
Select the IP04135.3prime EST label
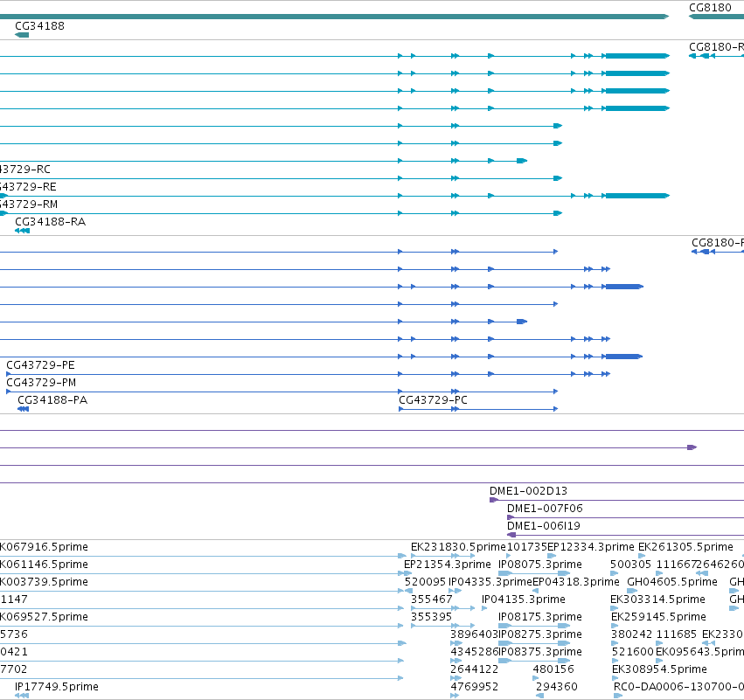click(524, 600)
